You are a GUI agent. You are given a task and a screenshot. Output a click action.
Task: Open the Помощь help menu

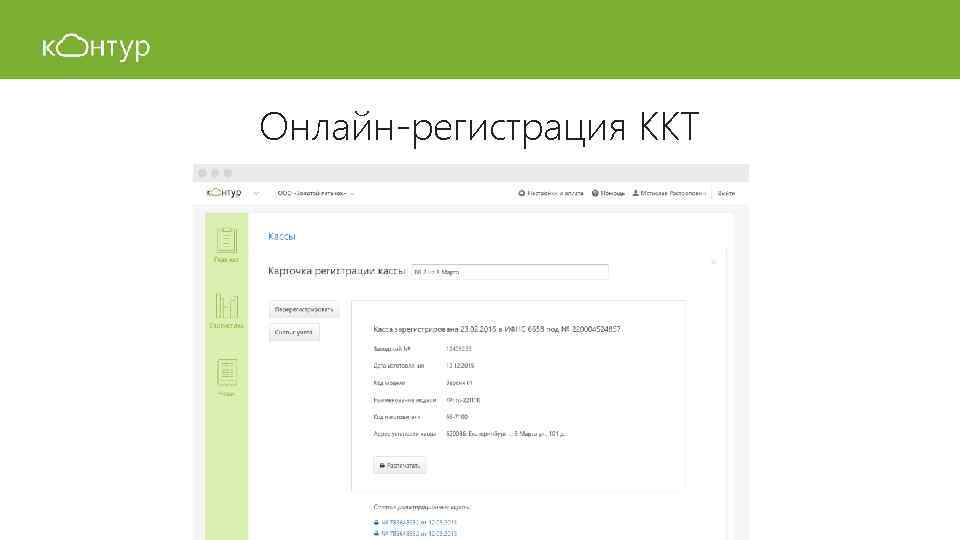pos(608,193)
